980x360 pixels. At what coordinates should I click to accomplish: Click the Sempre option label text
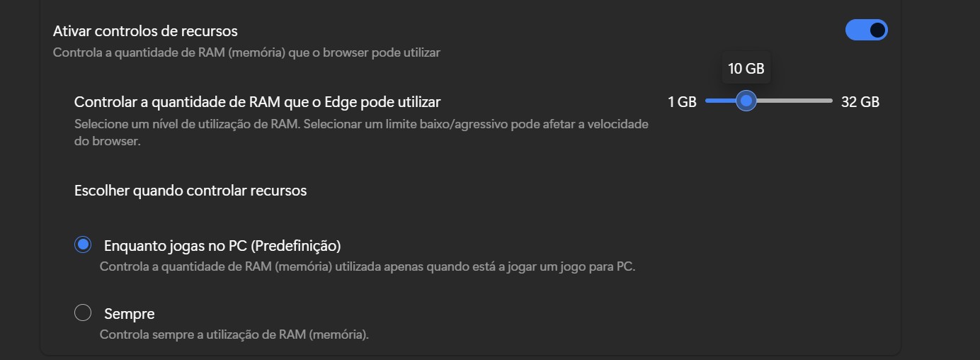point(130,313)
